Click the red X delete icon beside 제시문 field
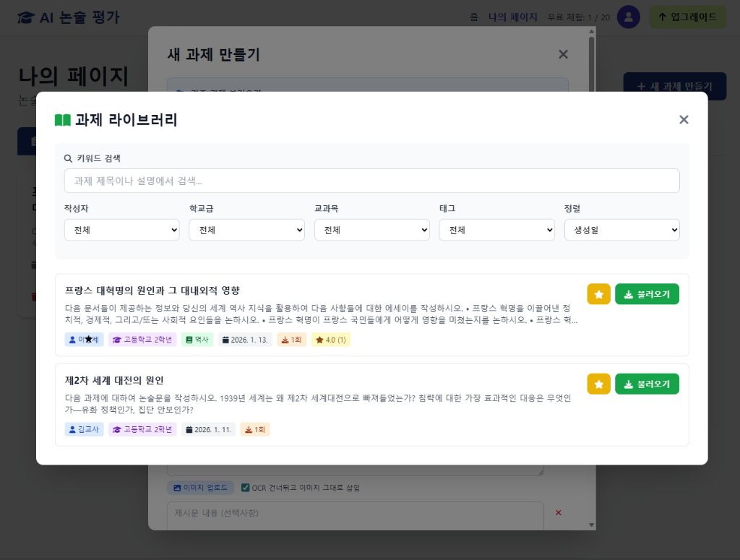Image resolution: width=740 pixels, height=560 pixels. 558,512
